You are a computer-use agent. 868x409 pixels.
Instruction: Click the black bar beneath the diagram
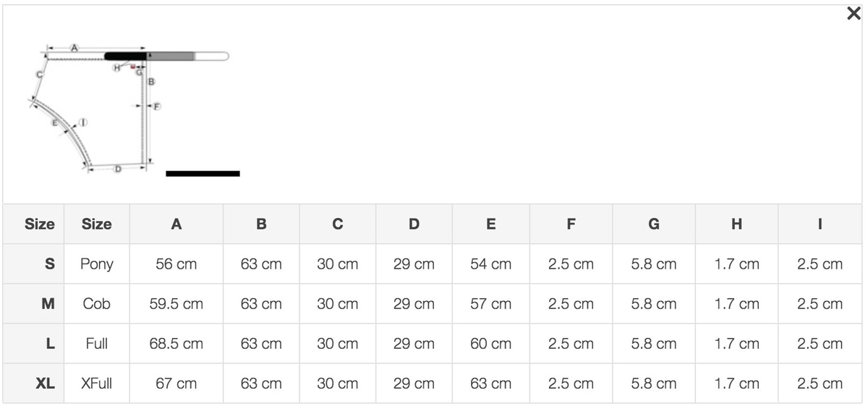point(203,173)
